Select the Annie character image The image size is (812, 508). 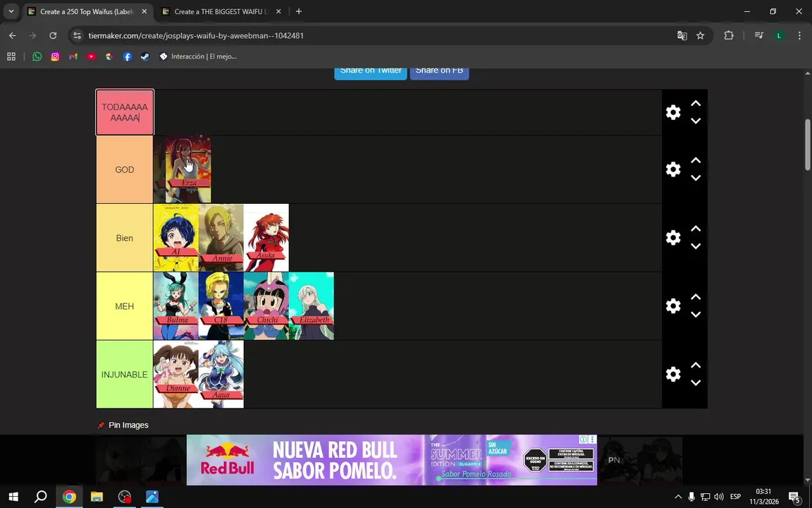[221, 238]
